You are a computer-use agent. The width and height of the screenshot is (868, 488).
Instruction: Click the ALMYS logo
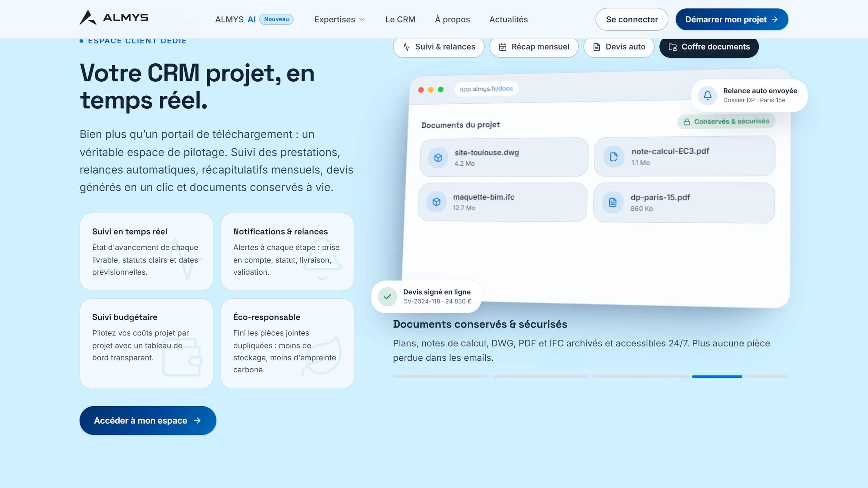tap(114, 17)
